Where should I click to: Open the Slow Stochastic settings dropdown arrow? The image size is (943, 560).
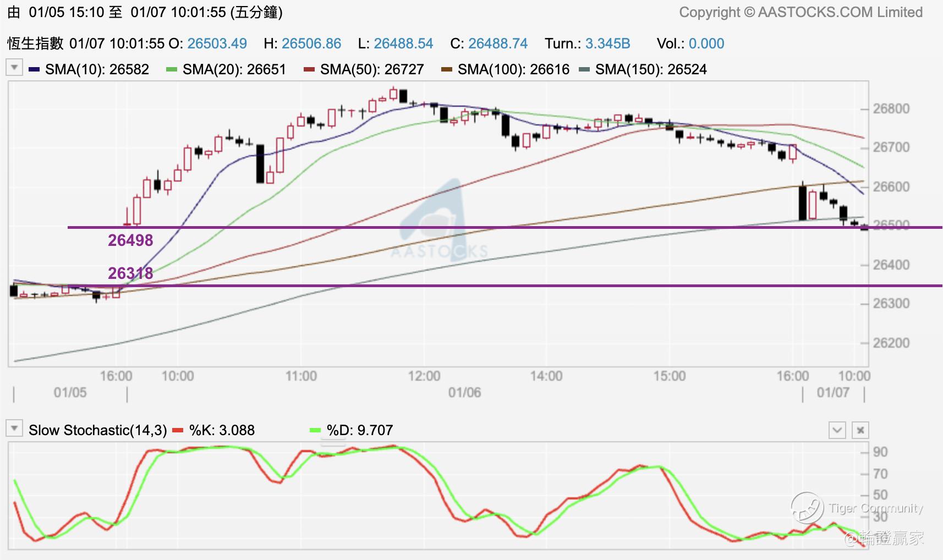14,428
